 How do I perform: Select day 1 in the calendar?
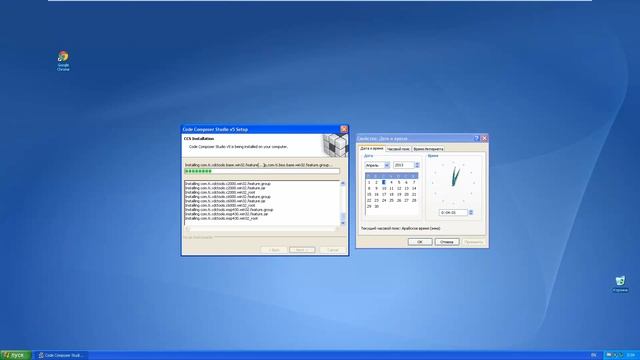pos(369,182)
